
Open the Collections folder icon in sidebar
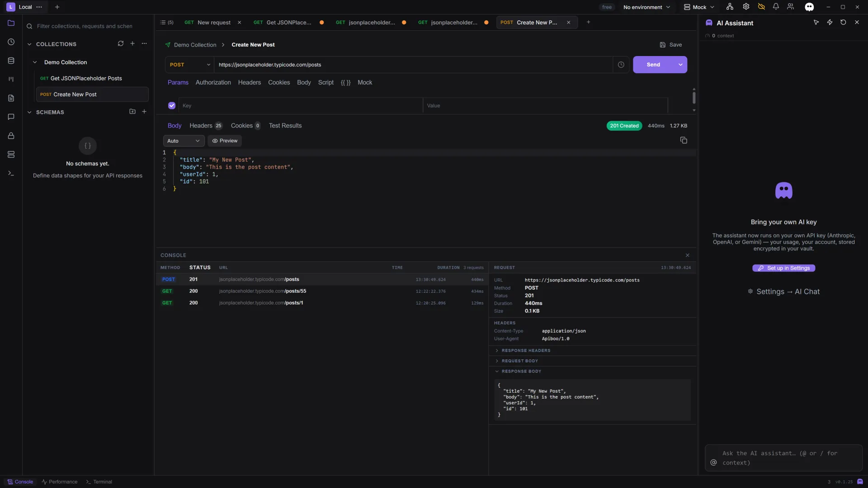click(x=11, y=23)
